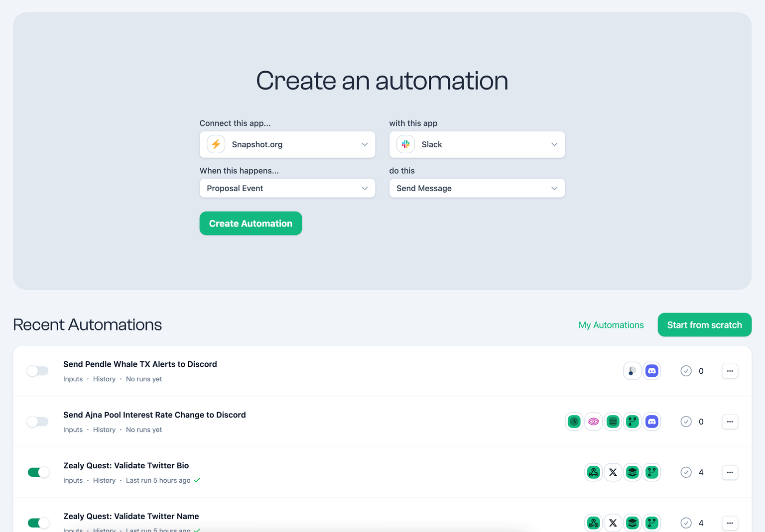Viewport: 765px width, 532px height.
Task: Open the My Automations link
Action: (611, 325)
